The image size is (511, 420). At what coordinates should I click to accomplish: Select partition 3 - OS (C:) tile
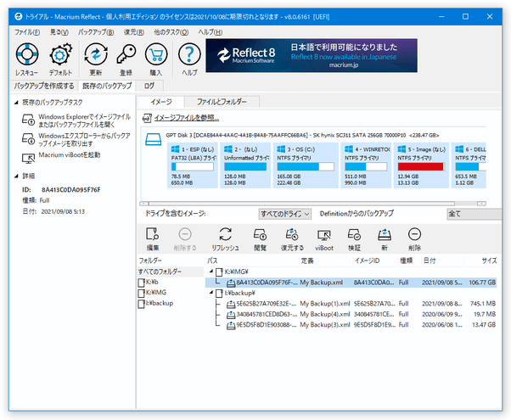pos(306,165)
